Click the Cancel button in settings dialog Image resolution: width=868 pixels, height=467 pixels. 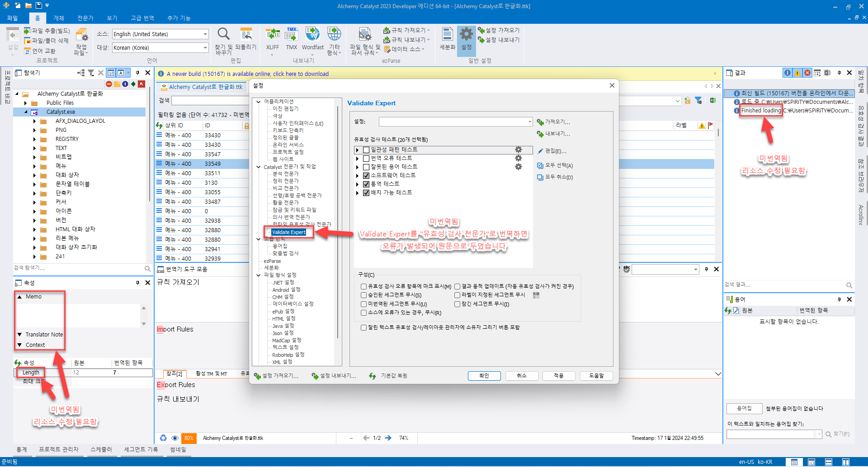[x=522, y=376]
